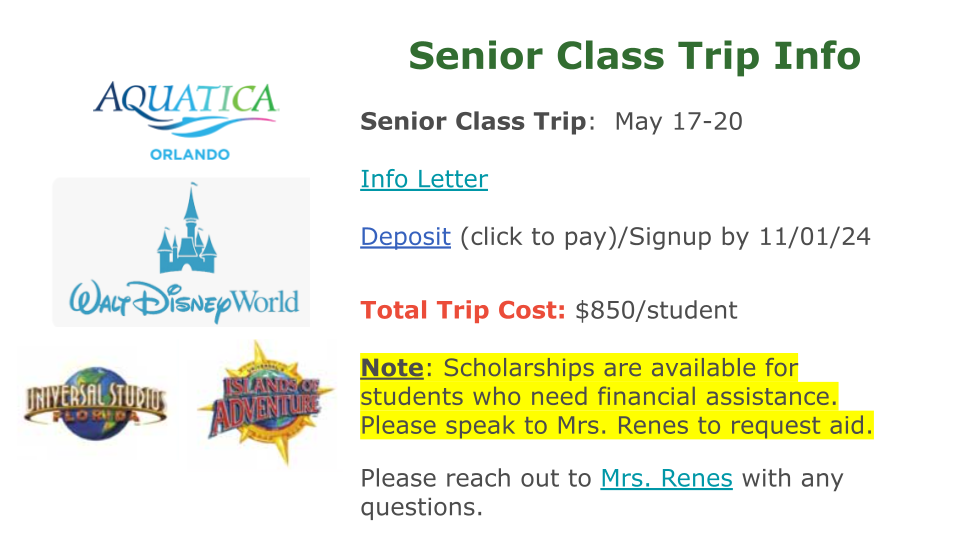Click the "Senior Class Trip Info" title
960x540 pixels.
pos(634,56)
